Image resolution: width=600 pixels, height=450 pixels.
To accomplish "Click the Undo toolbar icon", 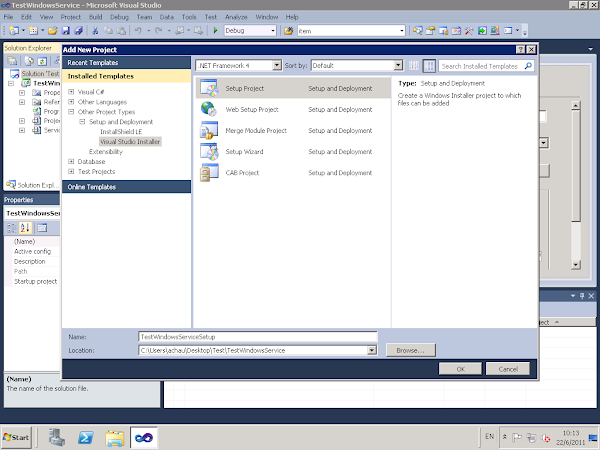I will (138, 31).
